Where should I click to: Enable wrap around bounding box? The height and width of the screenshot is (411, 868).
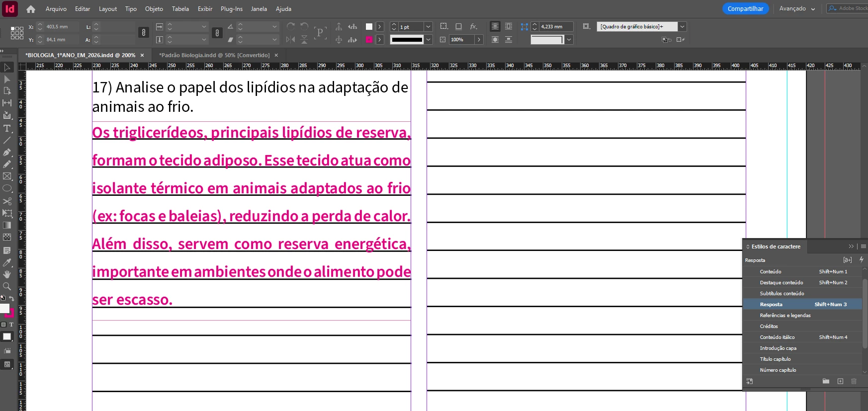508,26
